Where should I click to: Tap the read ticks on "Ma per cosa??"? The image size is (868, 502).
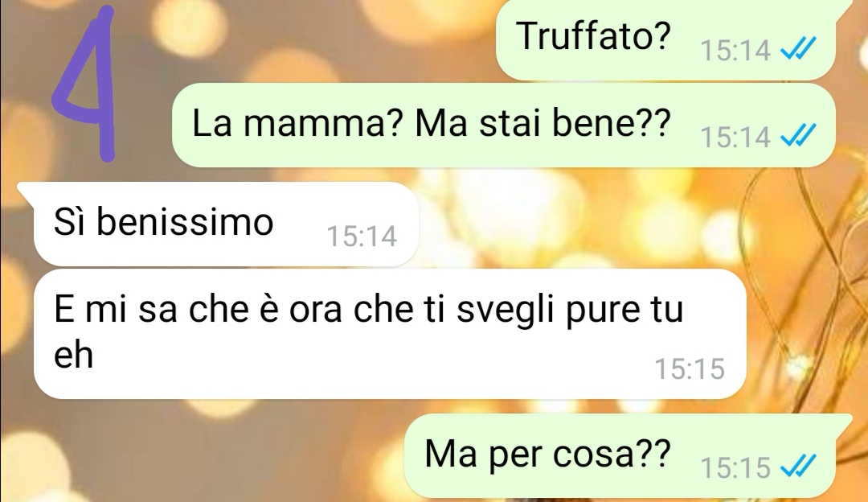pyautogui.click(x=798, y=466)
